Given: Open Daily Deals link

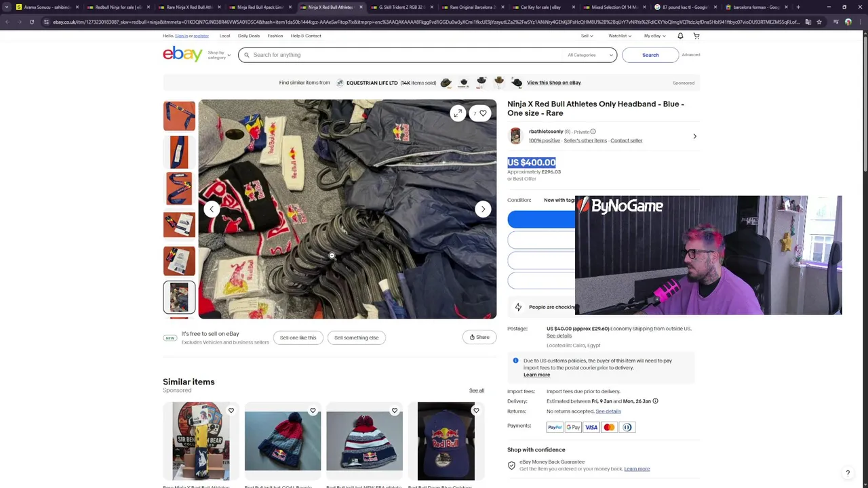Looking at the screenshot, I should click(249, 36).
